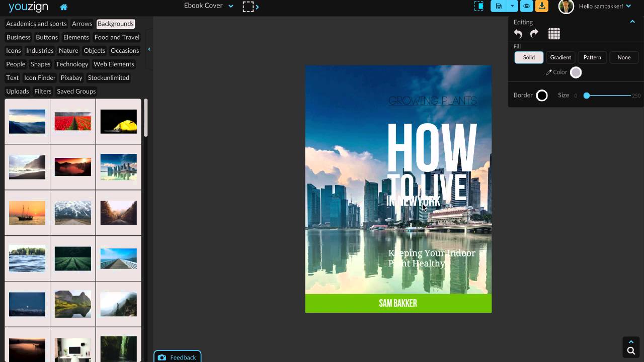This screenshot has height=362, width=644.
Task: Undo the last edit
Action: point(518,34)
